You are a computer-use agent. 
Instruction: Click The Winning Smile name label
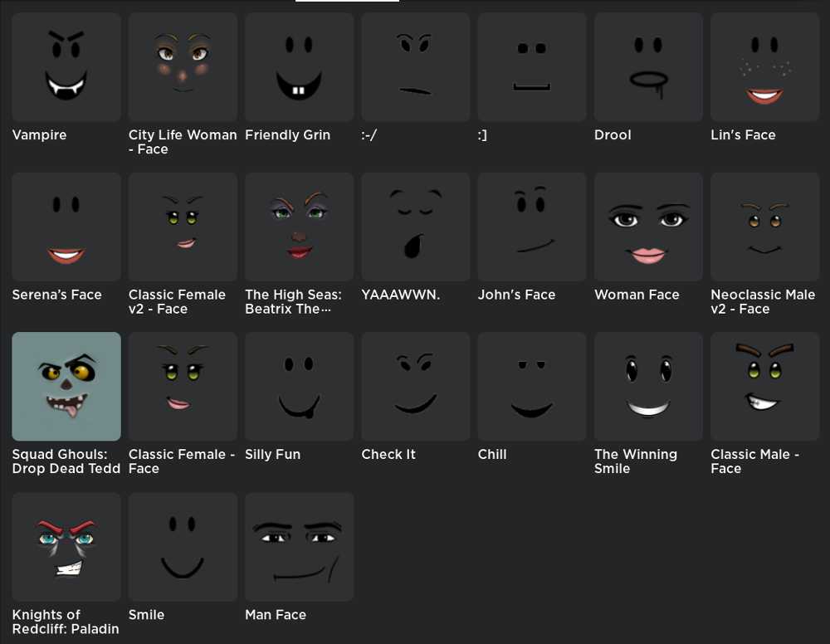click(636, 461)
